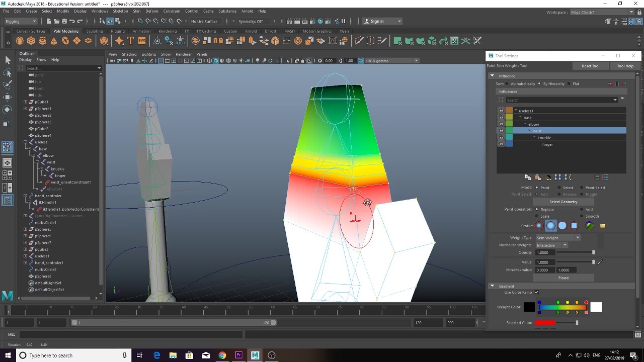This screenshot has height=362, width=644.
Task: Create polygon cube from shelf
Action: point(31,41)
